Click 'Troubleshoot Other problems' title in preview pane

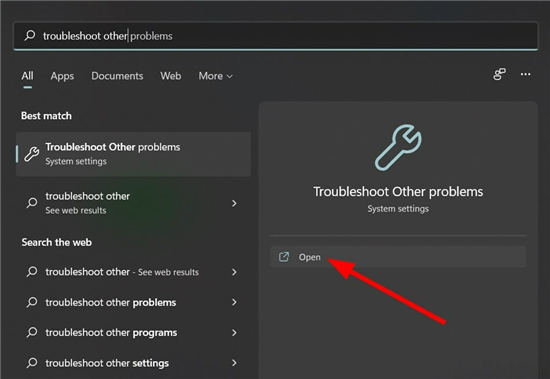pyautogui.click(x=398, y=192)
